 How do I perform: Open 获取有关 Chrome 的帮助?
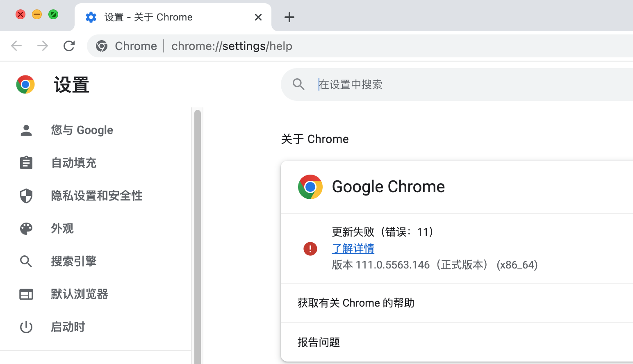457,303
